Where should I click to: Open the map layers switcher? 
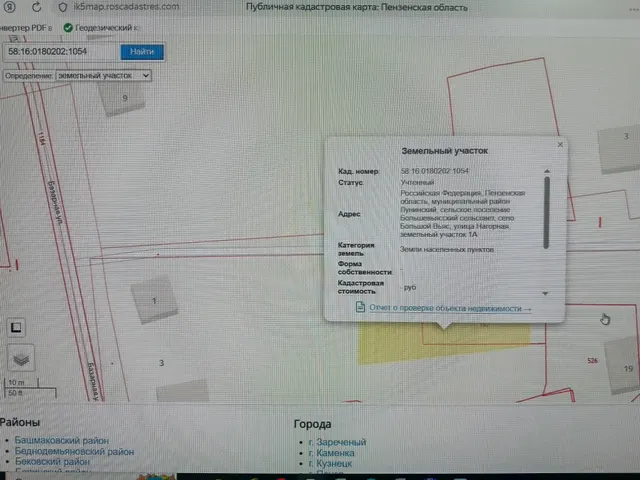click(x=21, y=358)
